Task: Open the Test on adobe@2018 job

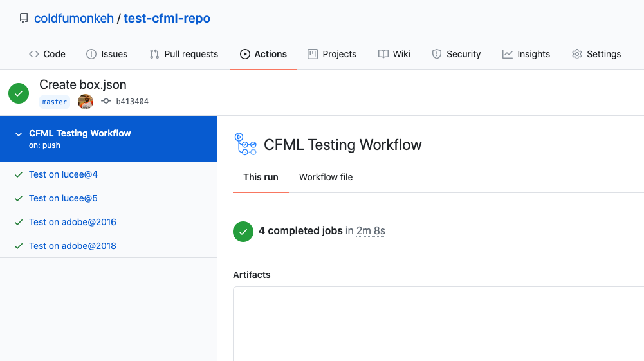Action: 72,246
